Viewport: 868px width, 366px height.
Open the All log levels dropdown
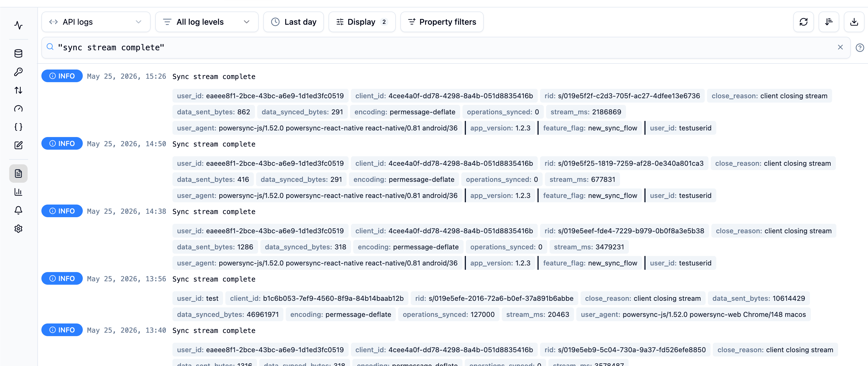[x=207, y=22]
